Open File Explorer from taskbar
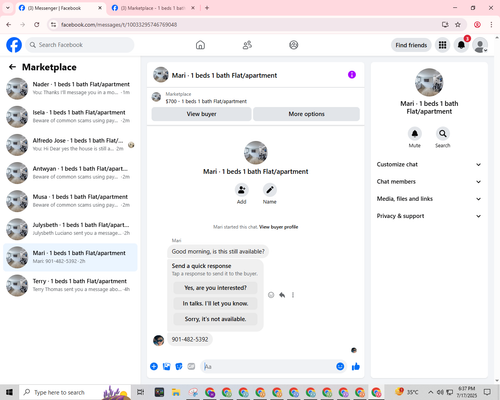This screenshot has height=400, width=500. click(176, 392)
